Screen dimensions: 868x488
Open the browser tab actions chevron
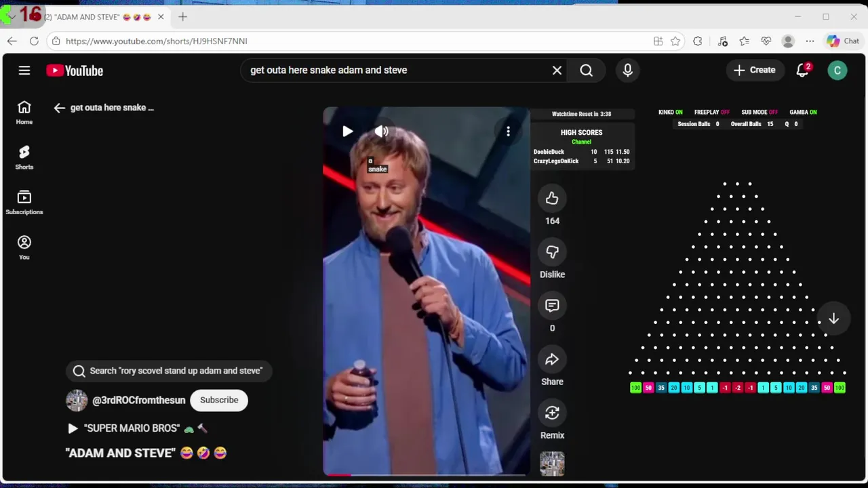[x=12, y=17]
